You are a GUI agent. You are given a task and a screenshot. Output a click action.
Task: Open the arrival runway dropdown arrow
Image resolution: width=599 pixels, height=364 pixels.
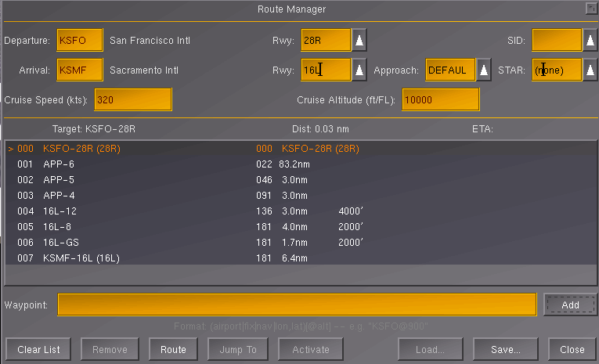(x=359, y=70)
